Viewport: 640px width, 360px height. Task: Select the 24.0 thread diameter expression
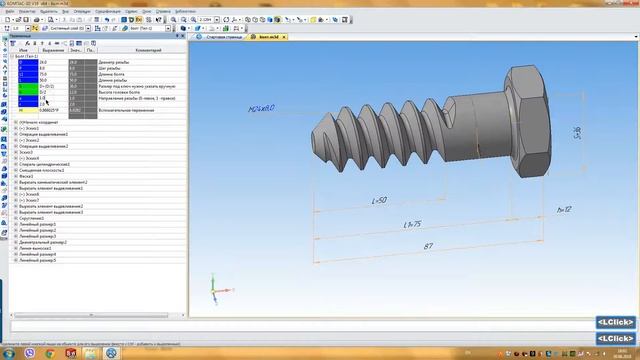click(53, 62)
